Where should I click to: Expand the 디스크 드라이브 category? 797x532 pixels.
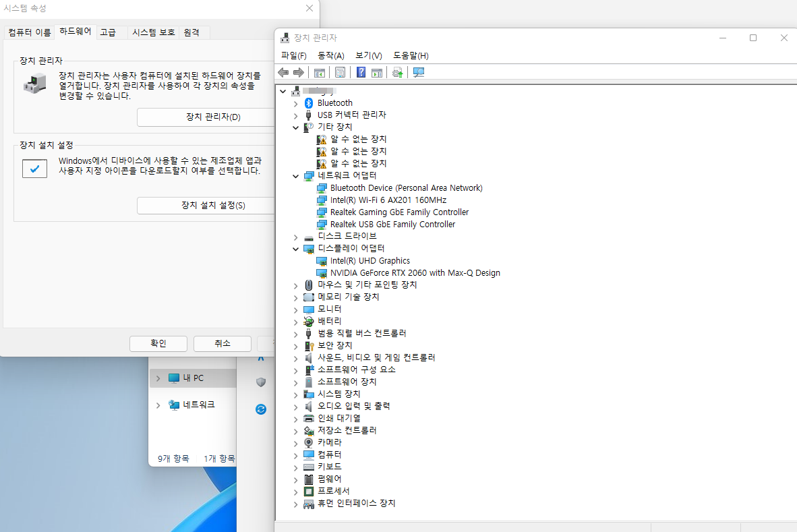coord(295,237)
